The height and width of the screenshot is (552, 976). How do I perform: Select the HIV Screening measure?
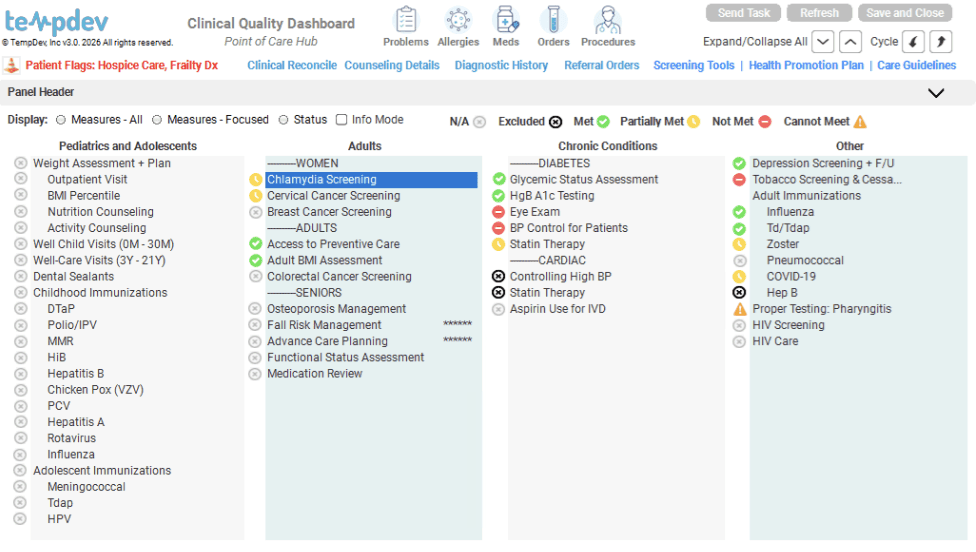click(788, 325)
